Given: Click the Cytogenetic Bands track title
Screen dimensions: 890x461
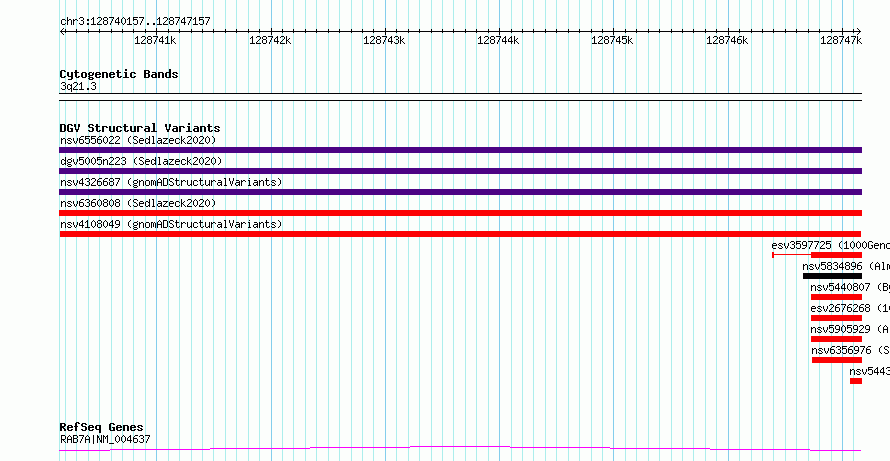Looking at the screenshot, I should coord(119,74).
